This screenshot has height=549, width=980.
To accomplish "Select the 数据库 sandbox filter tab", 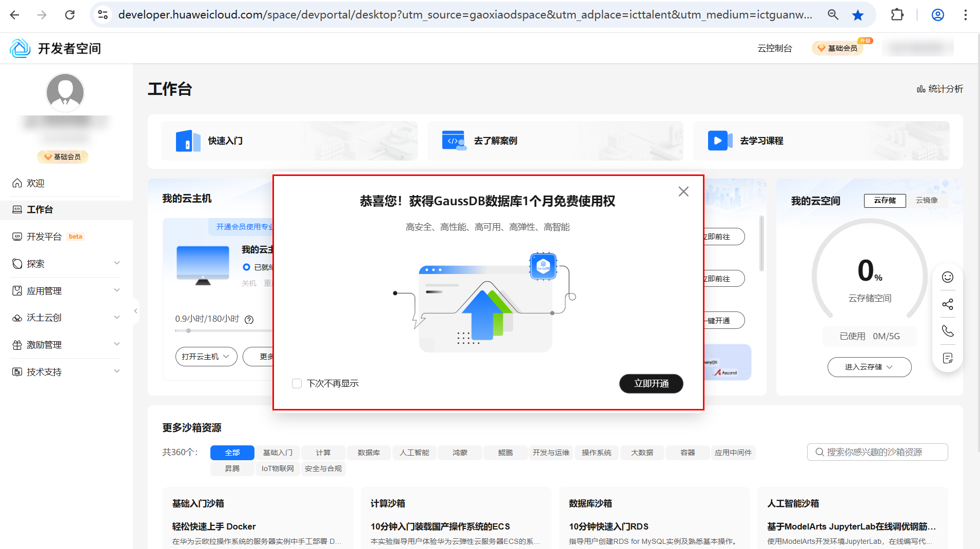I will coord(368,453).
